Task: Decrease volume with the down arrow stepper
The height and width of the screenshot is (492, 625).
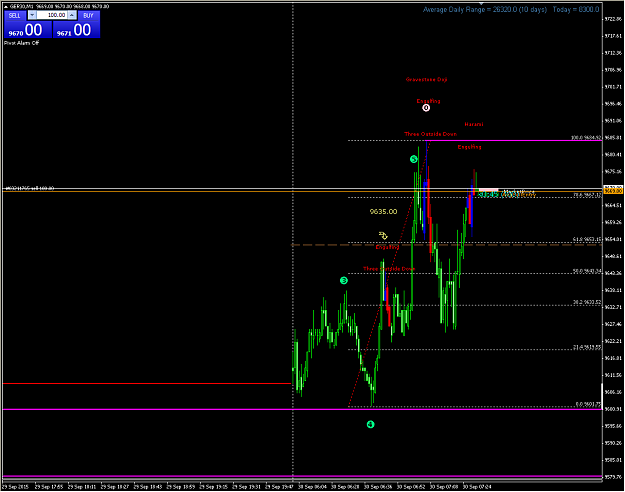Action: 32,16
